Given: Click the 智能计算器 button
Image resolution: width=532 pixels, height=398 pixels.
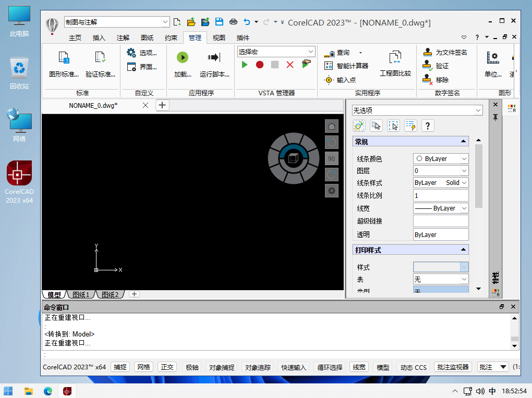Looking at the screenshot, I should click(x=346, y=66).
